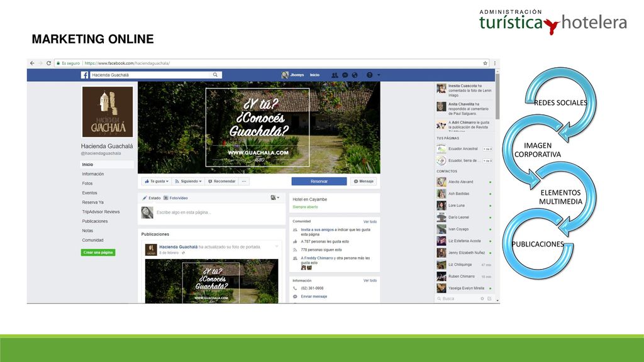This screenshot has width=644, height=362.
Task: Bookmark page with star icon
Action: (x=485, y=63)
